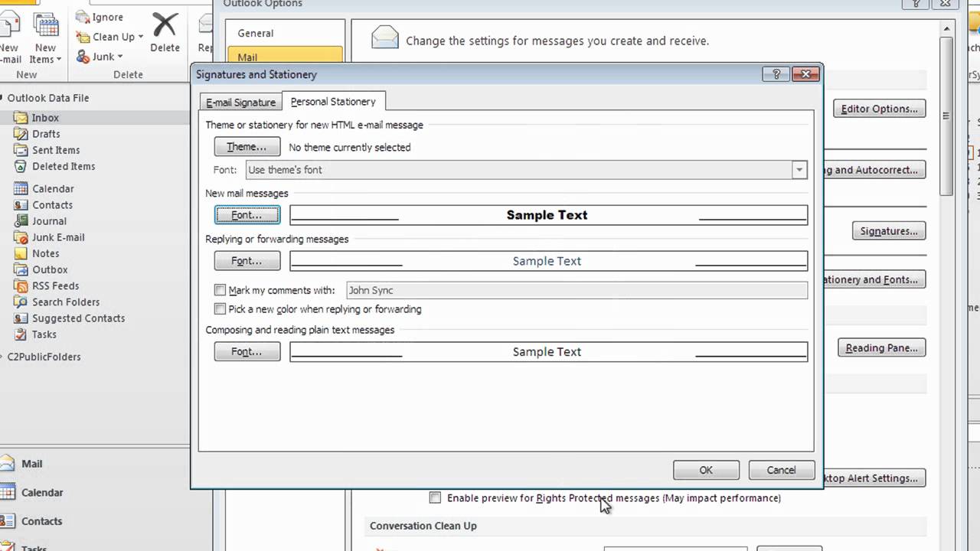The image size is (980, 551).
Task: Switch to the Calendar module at bottom navigation
Action: pyautogui.click(x=42, y=493)
